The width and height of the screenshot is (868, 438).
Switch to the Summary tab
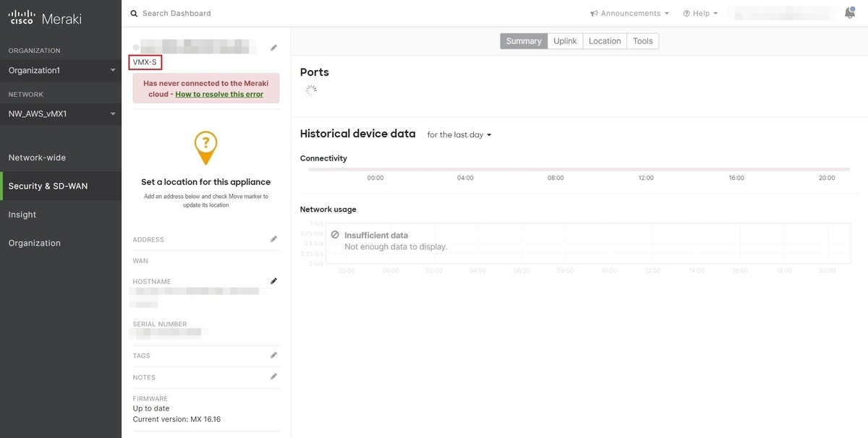point(524,41)
